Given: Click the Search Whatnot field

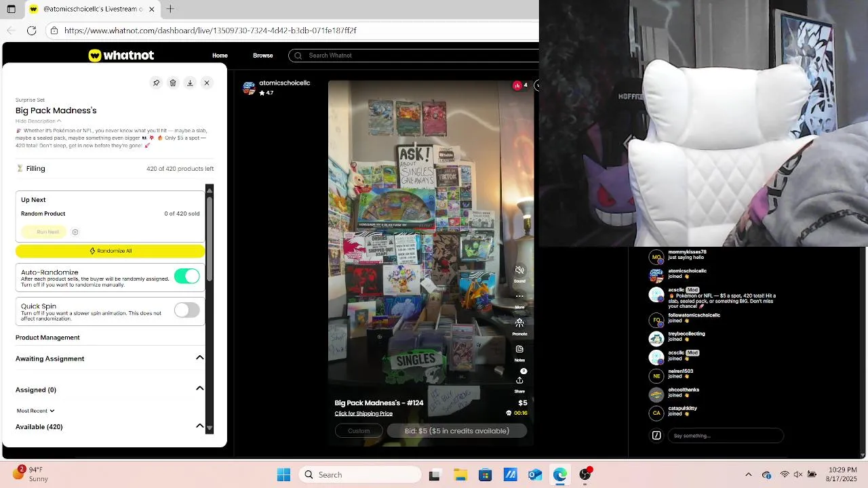Looking at the screenshot, I should 414,56.
